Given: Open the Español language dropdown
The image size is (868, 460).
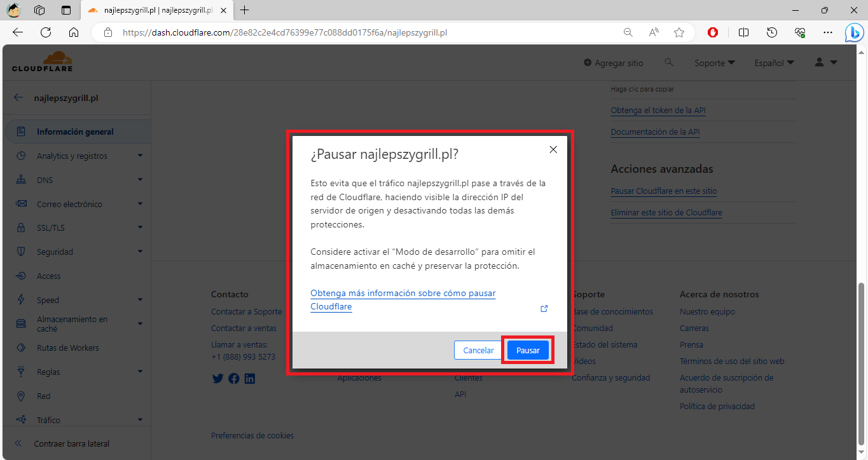Looking at the screenshot, I should click(x=774, y=63).
